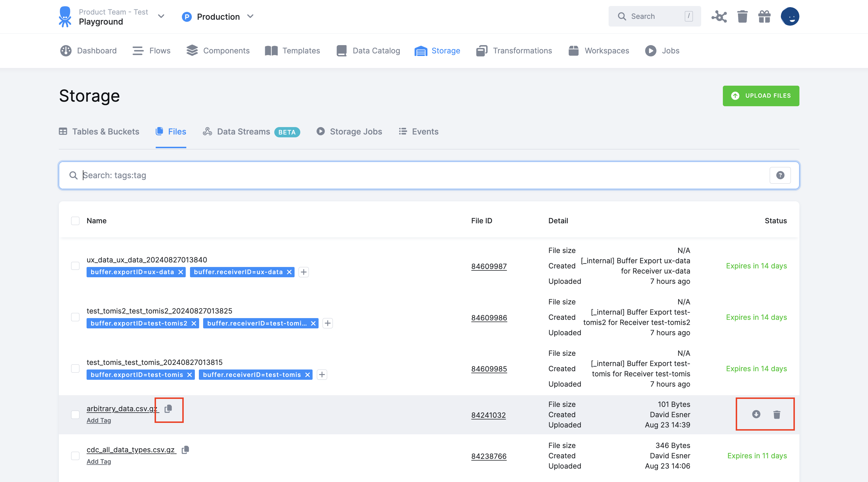
Task: Open the cdc_all_data_types.csv.gz file link
Action: point(131,450)
